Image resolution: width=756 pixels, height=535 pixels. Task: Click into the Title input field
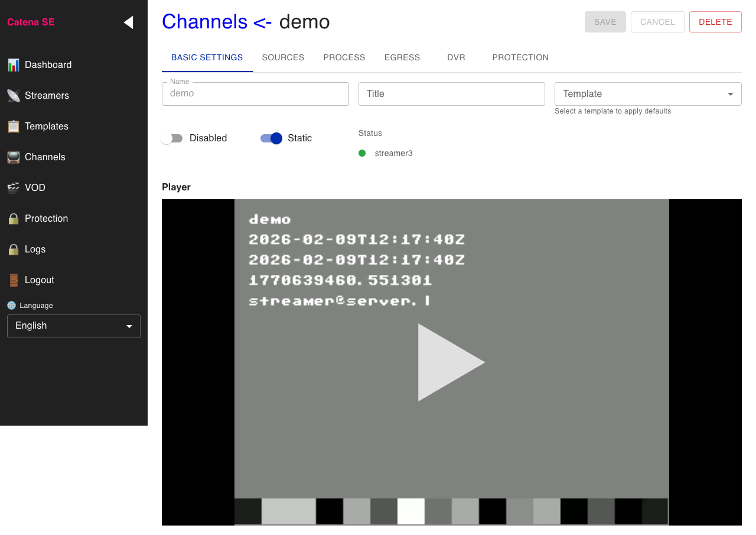click(x=451, y=94)
